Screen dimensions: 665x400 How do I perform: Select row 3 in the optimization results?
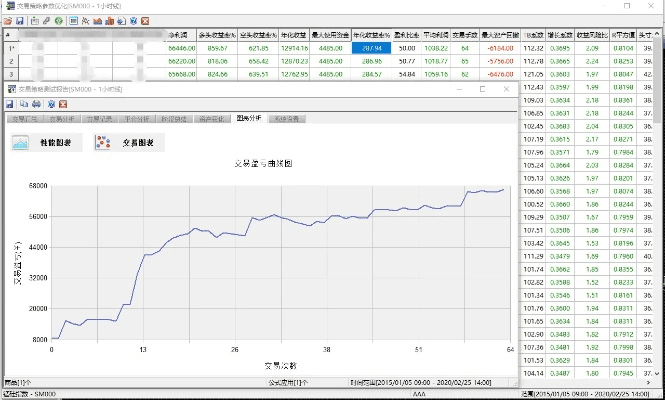click(11, 74)
